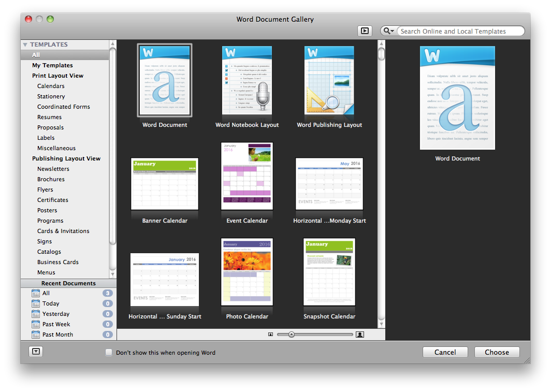Open Programs template category

pyautogui.click(x=50, y=221)
